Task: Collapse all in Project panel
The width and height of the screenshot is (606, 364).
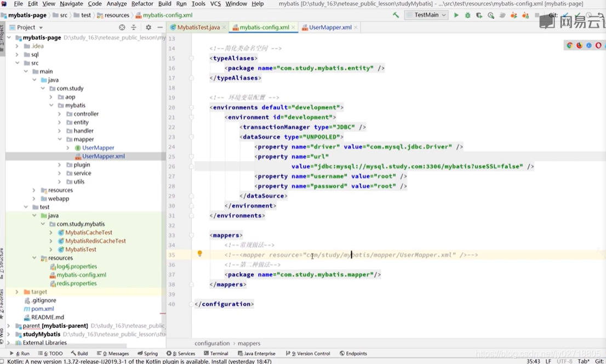Action: point(134,27)
